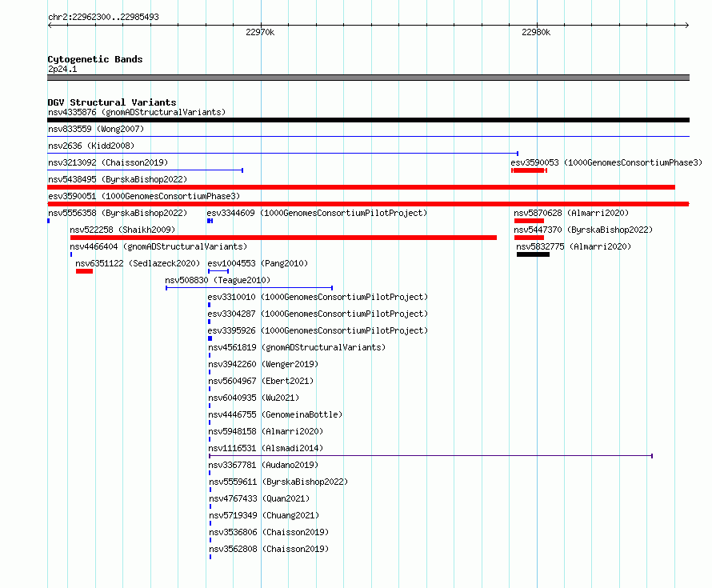Screen dimensions: 712x588
Task: Open the nsv5719349 (Chuang2021) label
Action: 264,515
